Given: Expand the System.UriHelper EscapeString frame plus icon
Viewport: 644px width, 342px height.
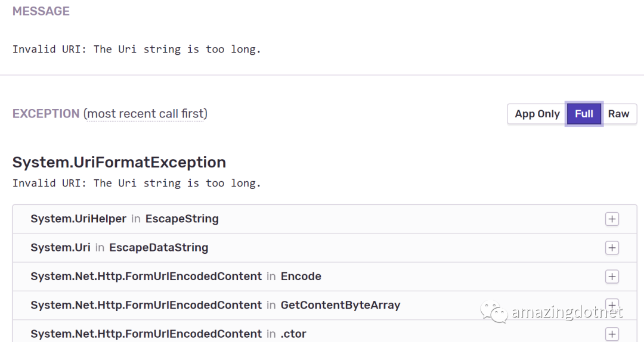Looking at the screenshot, I should pos(612,219).
